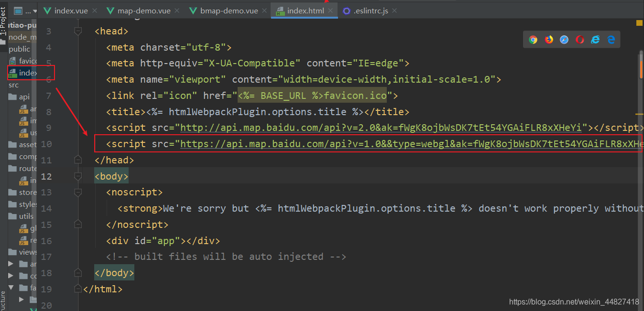Click the views folder icon
This screenshot has width=644, height=311.
[12, 252]
